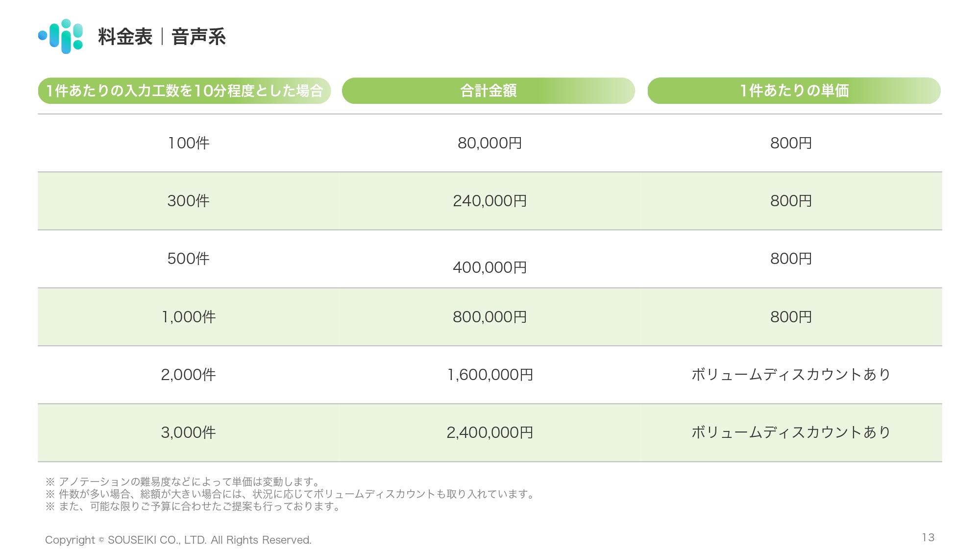This screenshot has width=980, height=551.
Task: Click the 2,400,000円 total amount cell
Action: [x=490, y=432]
